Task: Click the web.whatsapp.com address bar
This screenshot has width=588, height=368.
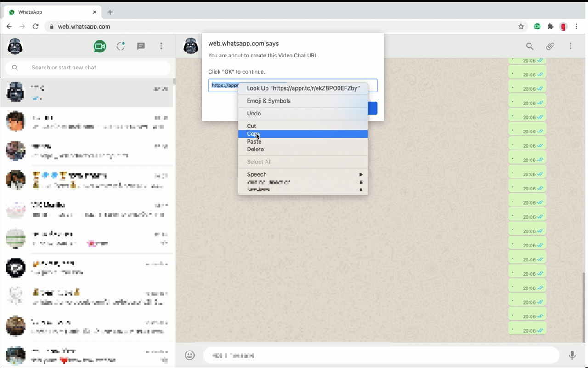Action: 280,27
